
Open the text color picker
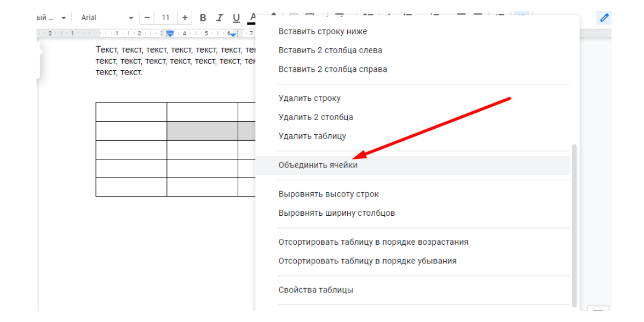point(252,18)
